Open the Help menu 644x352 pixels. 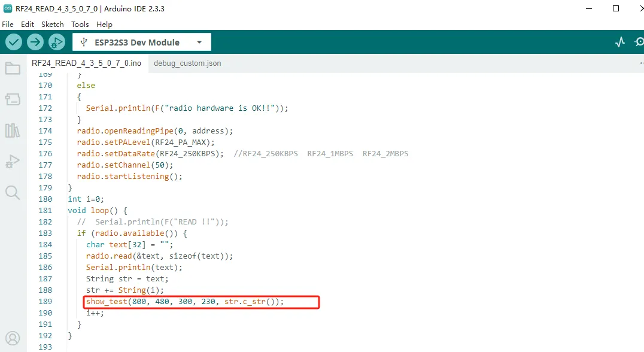tap(104, 25)
